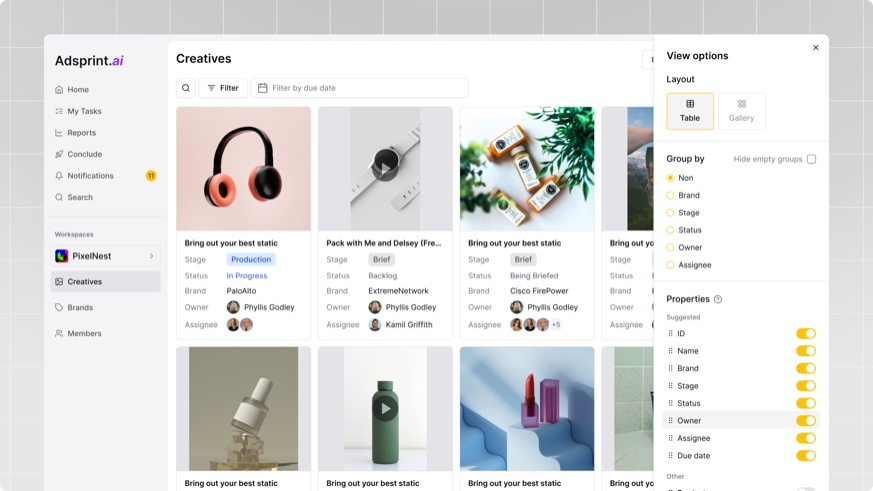
Task: Click the Conclude rocket icon
Action: (x=59, y=154)
